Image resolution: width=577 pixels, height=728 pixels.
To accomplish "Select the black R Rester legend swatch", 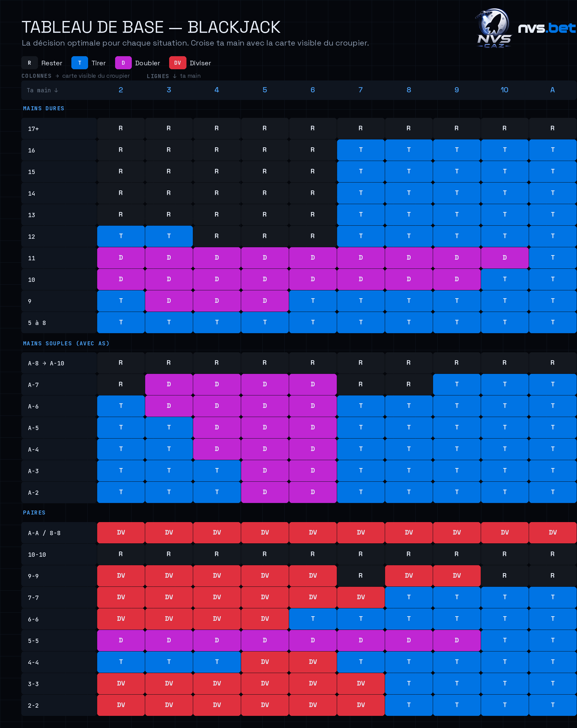I will 29,63.
